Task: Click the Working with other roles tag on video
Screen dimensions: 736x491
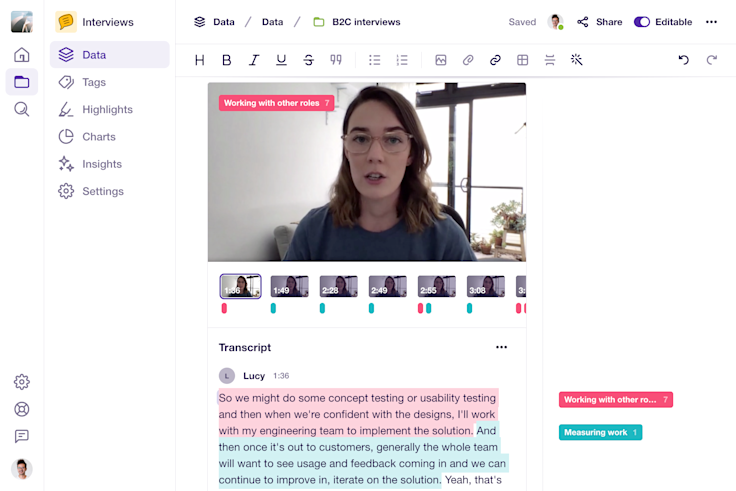Action: [x=276, y=103]
